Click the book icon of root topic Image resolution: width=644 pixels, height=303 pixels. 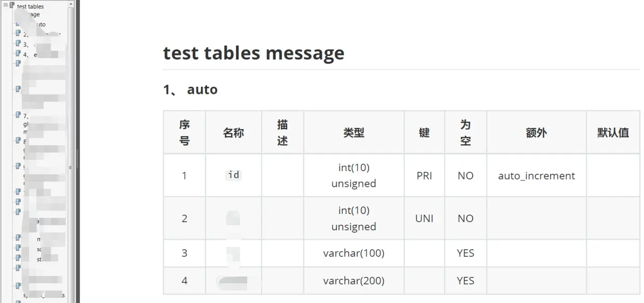(12, 5)
